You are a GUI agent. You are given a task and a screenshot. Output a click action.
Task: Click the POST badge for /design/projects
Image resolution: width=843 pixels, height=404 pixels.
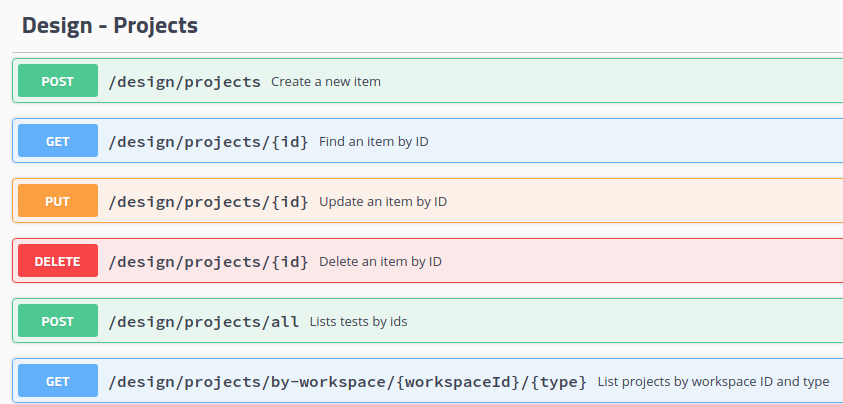[58, 81]
